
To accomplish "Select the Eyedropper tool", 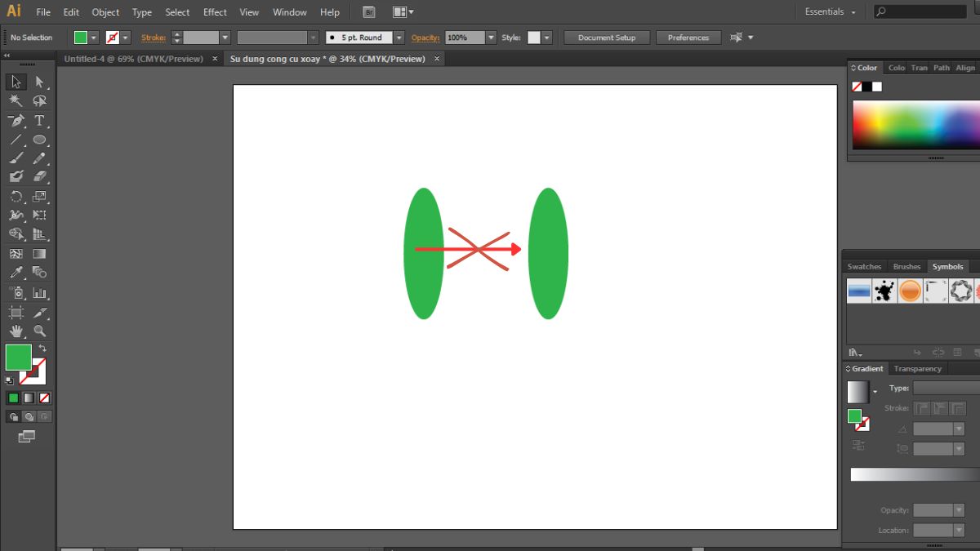I will click(16, 272).
